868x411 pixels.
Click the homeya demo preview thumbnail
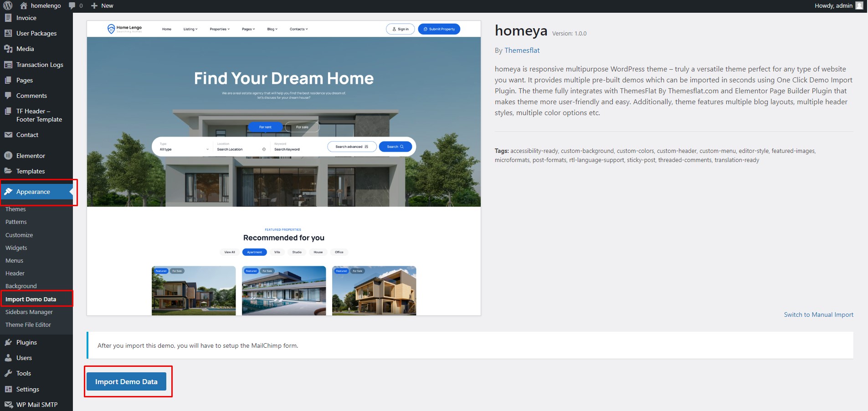coord(284,168)
